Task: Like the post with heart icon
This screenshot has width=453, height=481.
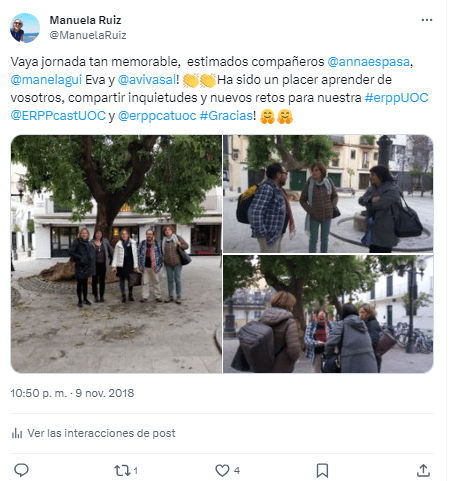Action: pyautogui.click(x=222, y=470)
